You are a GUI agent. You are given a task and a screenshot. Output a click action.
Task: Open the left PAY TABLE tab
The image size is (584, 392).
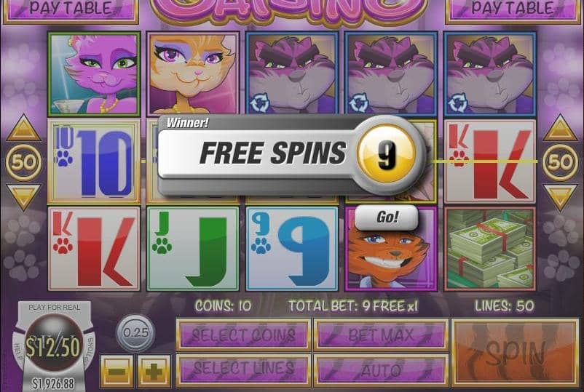71,9
